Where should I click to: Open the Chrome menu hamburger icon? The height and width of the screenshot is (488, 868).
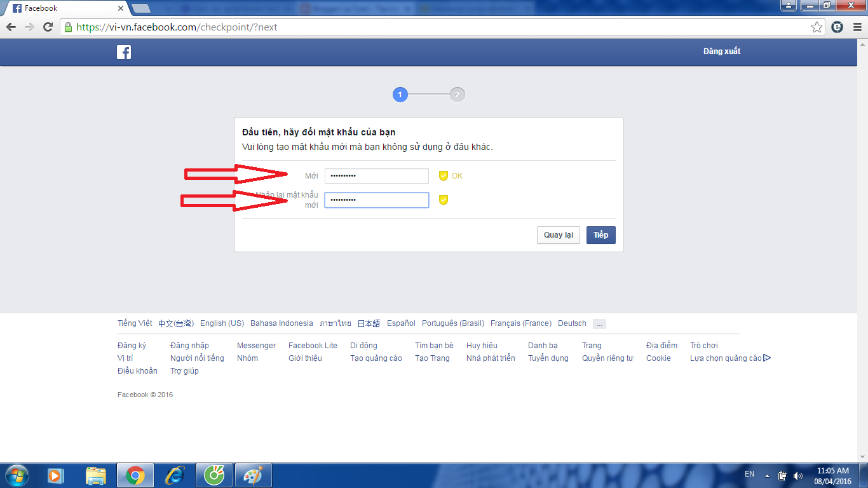coord(856,27)
